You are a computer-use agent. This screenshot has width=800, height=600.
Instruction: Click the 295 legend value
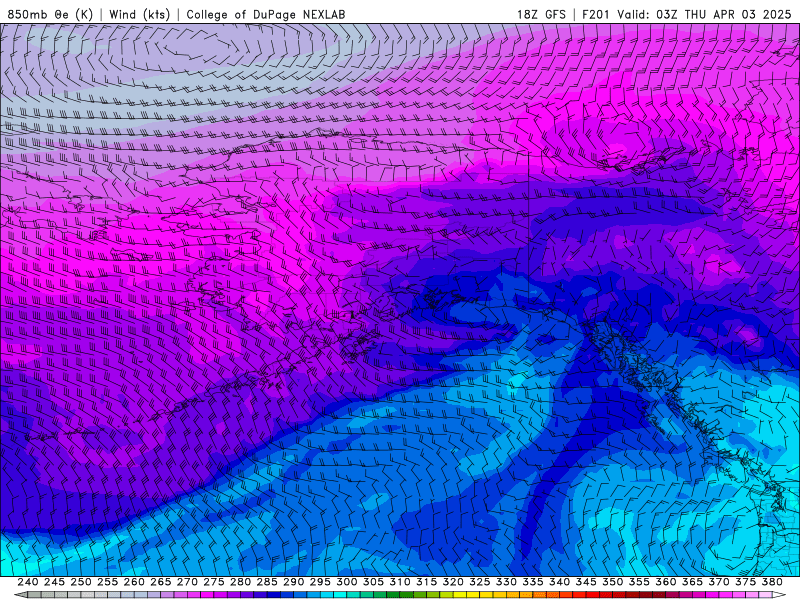[320, 582]
